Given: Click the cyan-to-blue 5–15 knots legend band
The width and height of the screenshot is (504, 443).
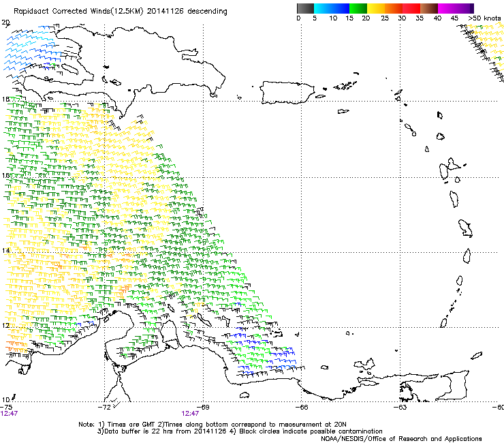Looking at the screenshot, I should [332, 8].
